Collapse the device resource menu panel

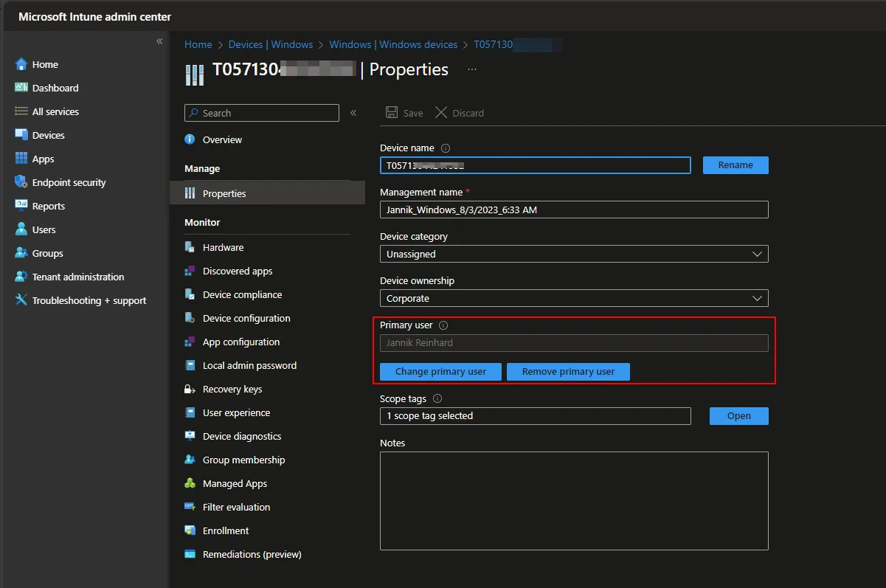353,113
